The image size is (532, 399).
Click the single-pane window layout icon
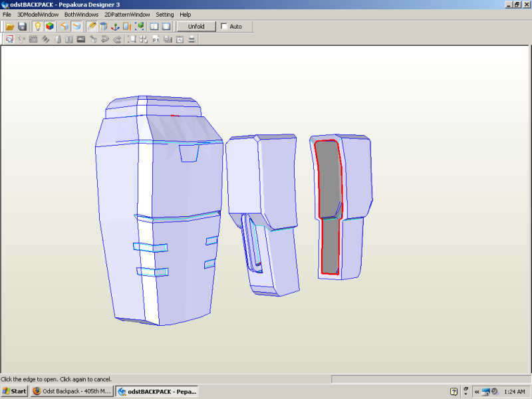coord(166,27)
